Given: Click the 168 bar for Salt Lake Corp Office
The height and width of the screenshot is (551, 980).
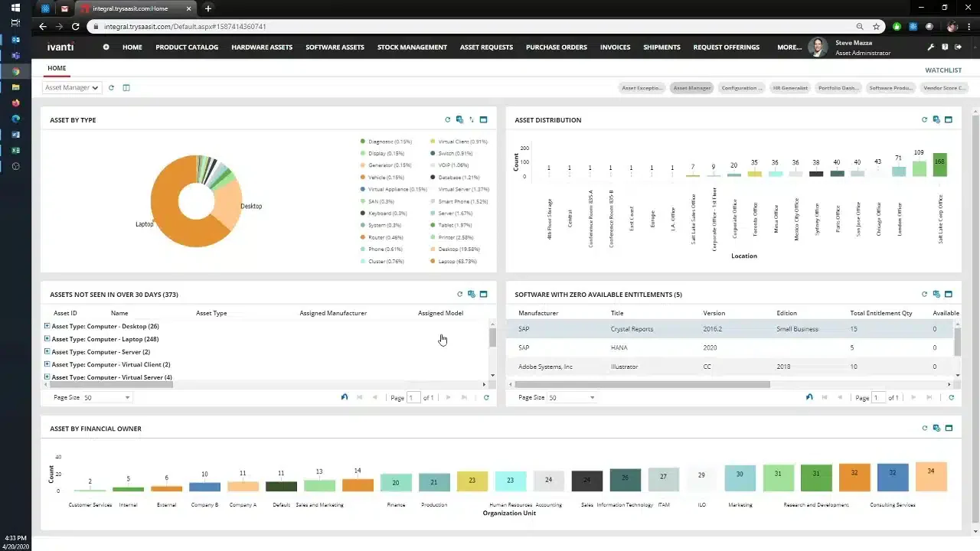Looking at the screenshot, I should coord(939,165).
